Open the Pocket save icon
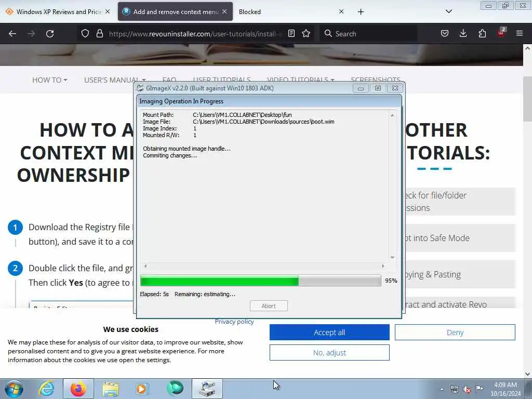 click(x=445, y=33)
